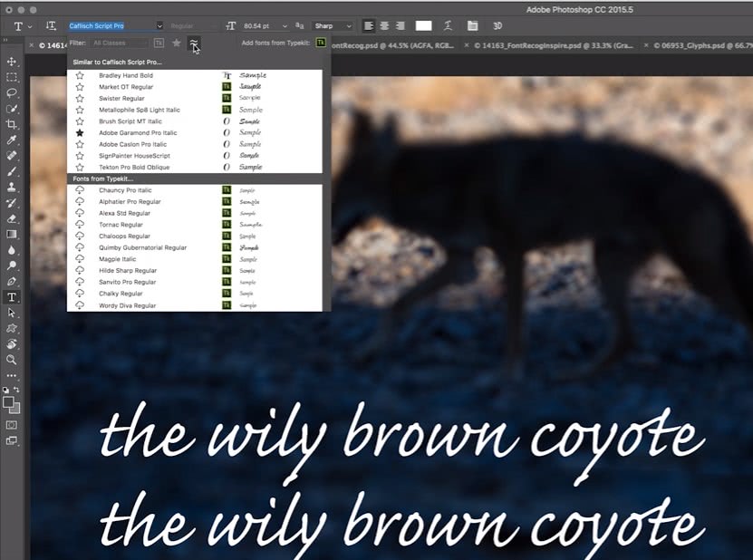
Task: Reset default foreground and background colors
Action: pos(5,390)
